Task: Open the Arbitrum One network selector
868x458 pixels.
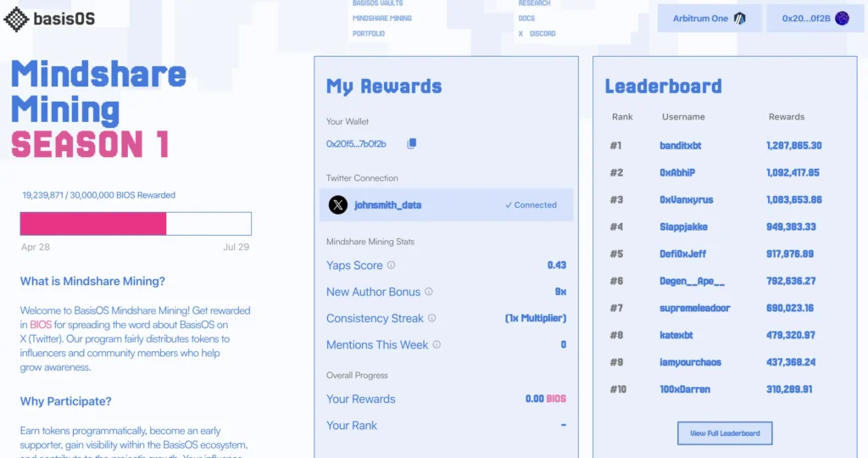Action: pos(709,19)
